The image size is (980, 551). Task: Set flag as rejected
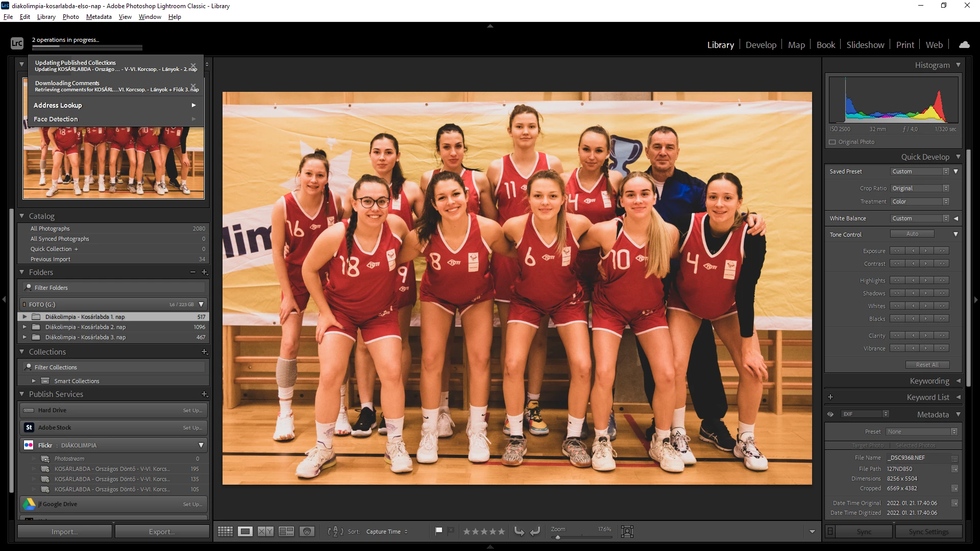coord(451,531)
